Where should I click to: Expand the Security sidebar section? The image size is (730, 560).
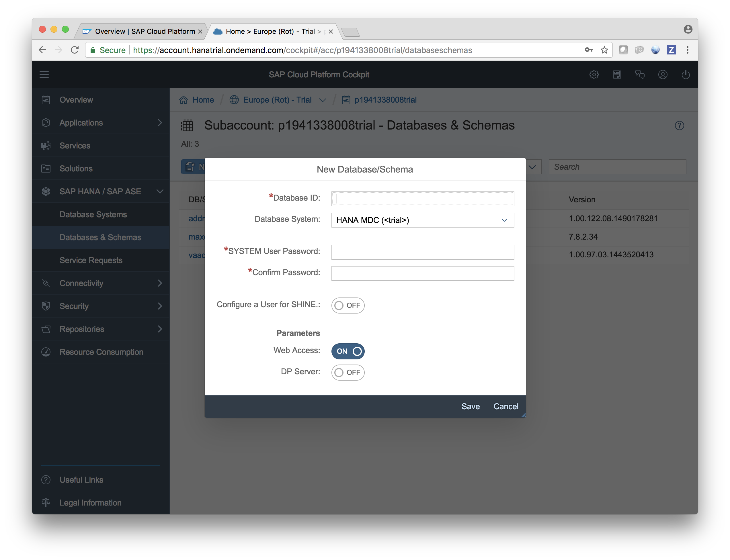point(160,306)
